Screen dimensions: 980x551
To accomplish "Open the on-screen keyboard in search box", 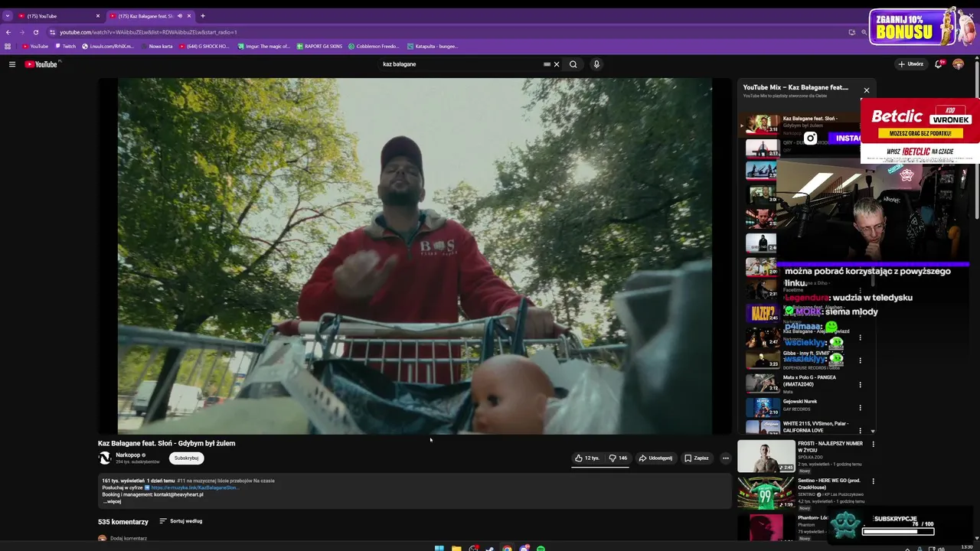I will pyautogui.click(x=547, y=64).
